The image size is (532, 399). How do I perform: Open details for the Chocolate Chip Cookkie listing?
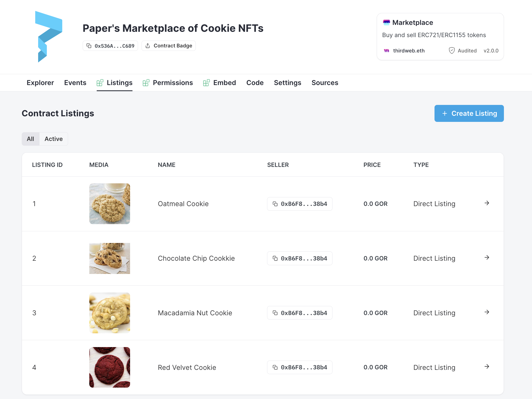click(x=487, y=258)
